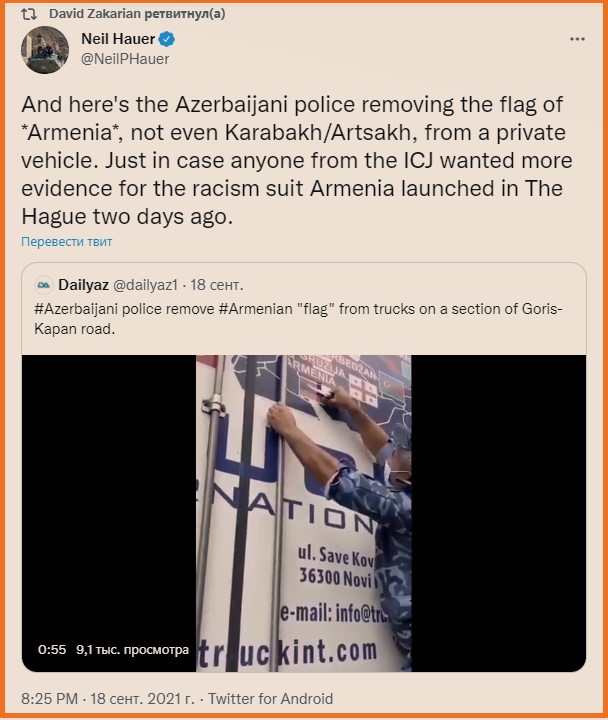Click the retweet icon beside David Zakarian
Screen dimensions: 608x720
click(x=29, y=15)
